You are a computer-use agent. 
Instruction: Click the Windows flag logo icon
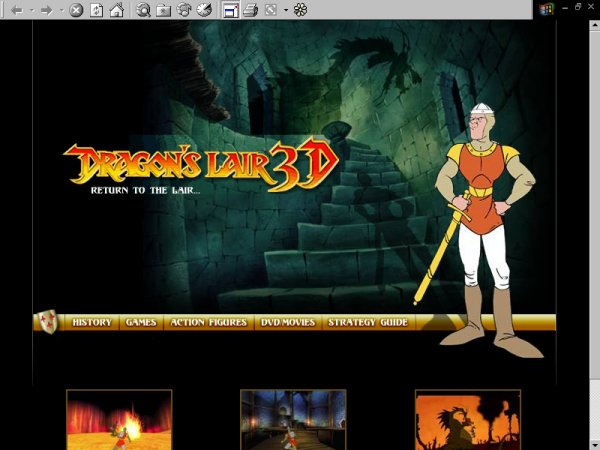(546, 8)
